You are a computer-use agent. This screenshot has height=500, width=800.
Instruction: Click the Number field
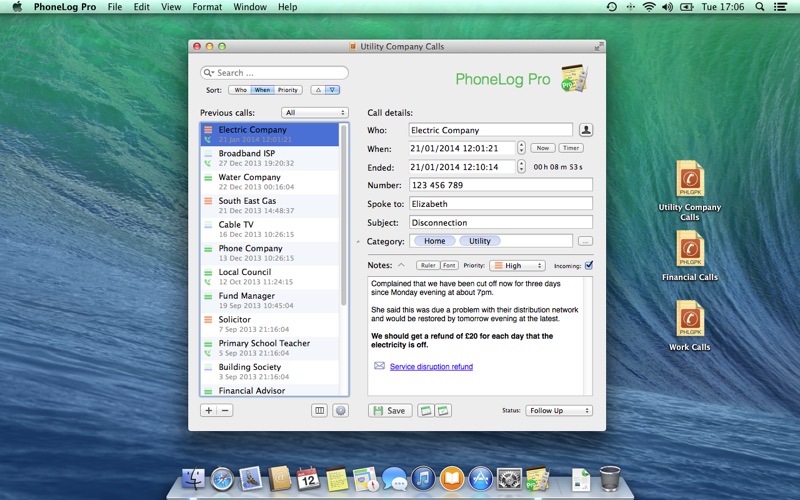[501, 185]
